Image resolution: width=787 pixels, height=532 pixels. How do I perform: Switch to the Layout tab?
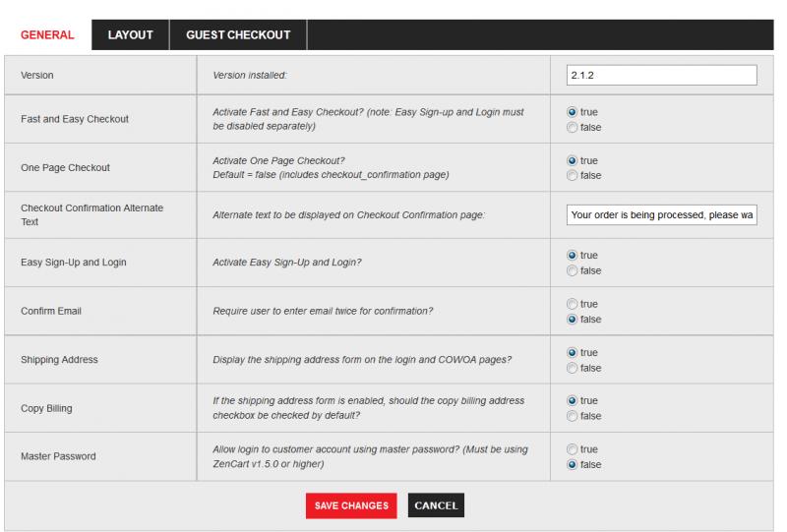pyautogui.click(x=131, y=34)
